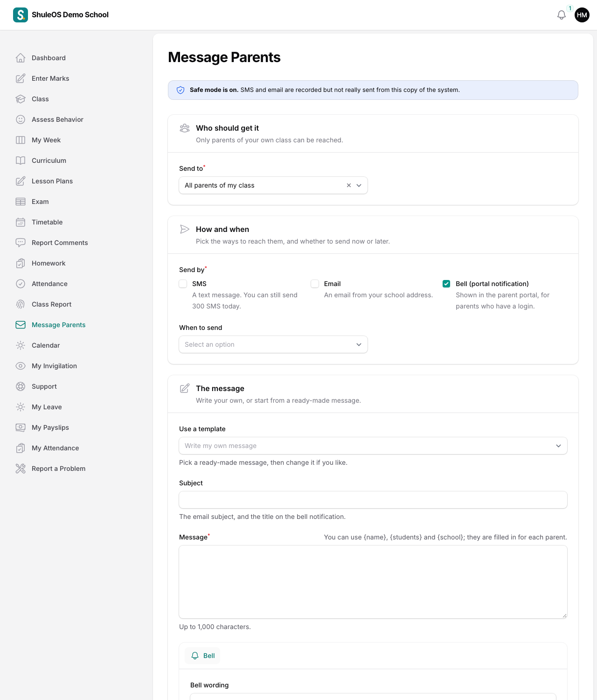The image size is (597, 700).
Task: Tick the Email checkbox
Action: 315,284
